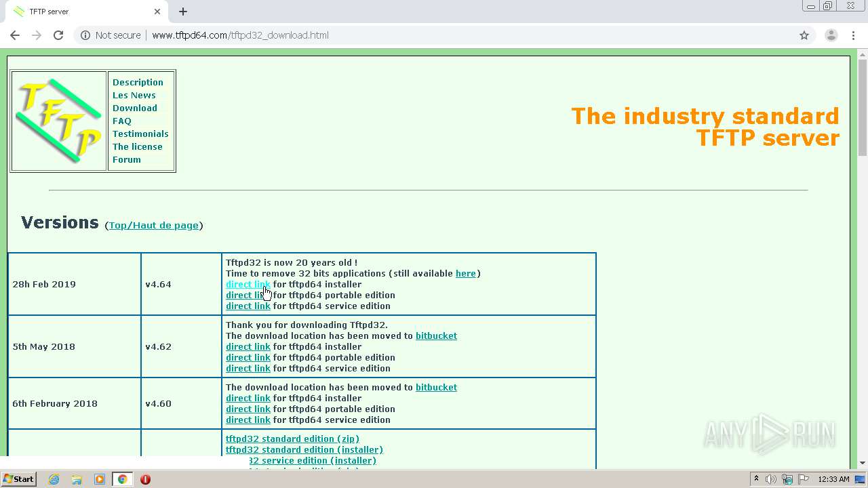Screen dimensions: 868x488
Task: Open the Windows Start menu
Action: (19, 479)
